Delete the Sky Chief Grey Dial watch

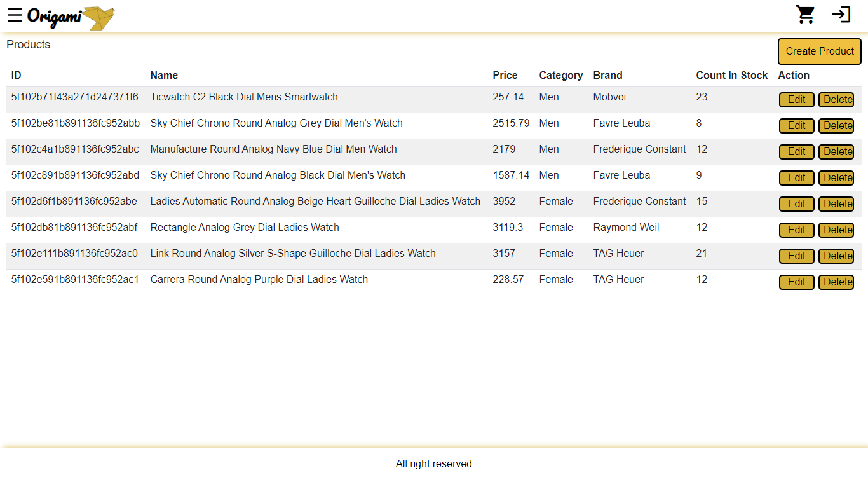836,126
